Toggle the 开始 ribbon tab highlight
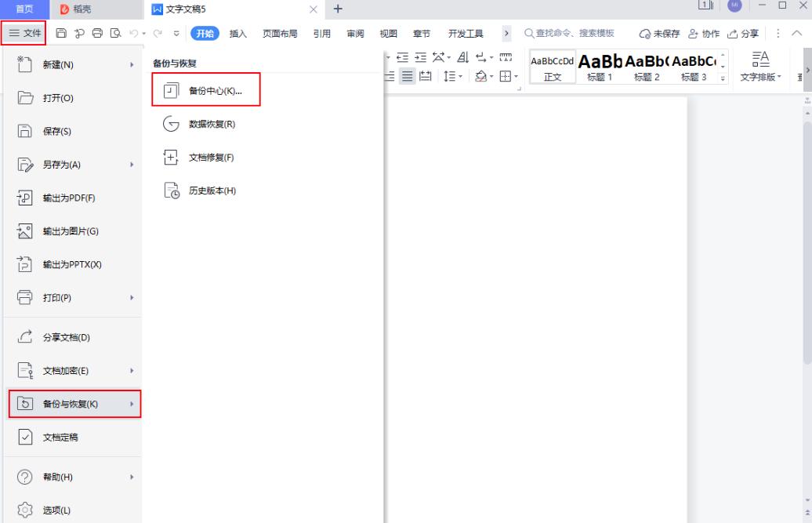The image size is (812, 523). (207, 34)
